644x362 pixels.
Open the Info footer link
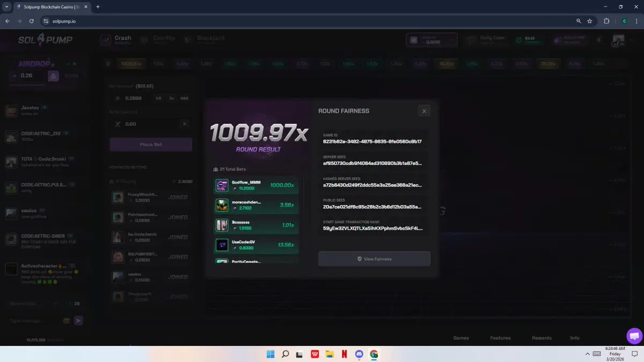[575, 338]
